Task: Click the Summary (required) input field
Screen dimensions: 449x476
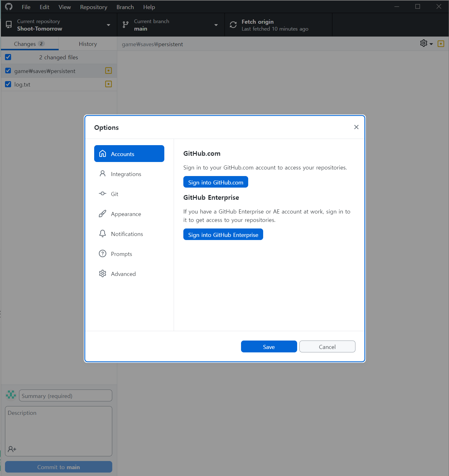Action: click(65, 395)
